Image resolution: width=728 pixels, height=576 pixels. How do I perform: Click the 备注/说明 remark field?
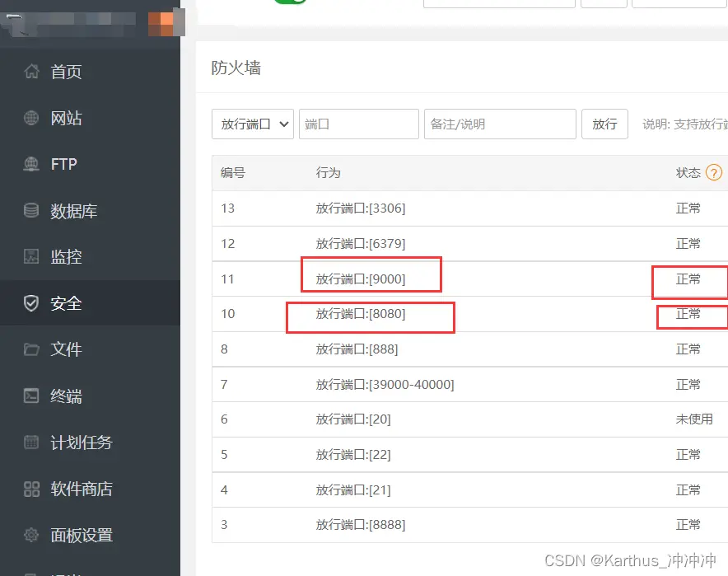(x=499, y=124)
